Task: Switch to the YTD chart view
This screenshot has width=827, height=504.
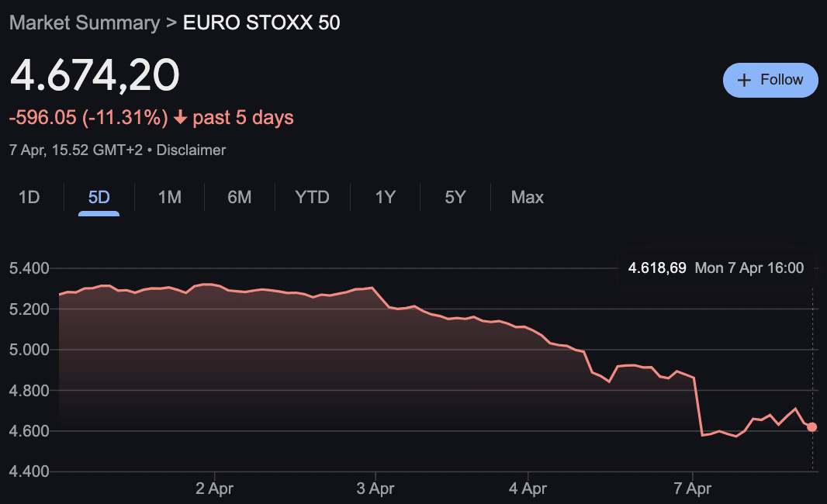Action: pos(312,198)
